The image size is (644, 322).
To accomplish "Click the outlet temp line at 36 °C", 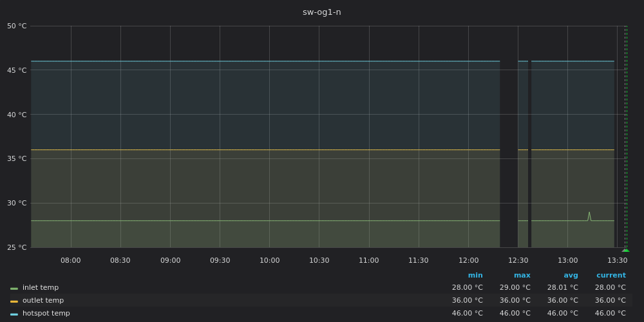I will point(258,150).
